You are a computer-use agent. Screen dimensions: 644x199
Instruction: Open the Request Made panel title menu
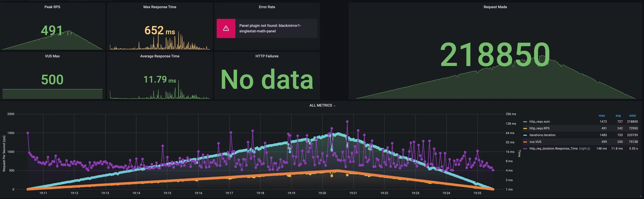(x=495, y=7)
